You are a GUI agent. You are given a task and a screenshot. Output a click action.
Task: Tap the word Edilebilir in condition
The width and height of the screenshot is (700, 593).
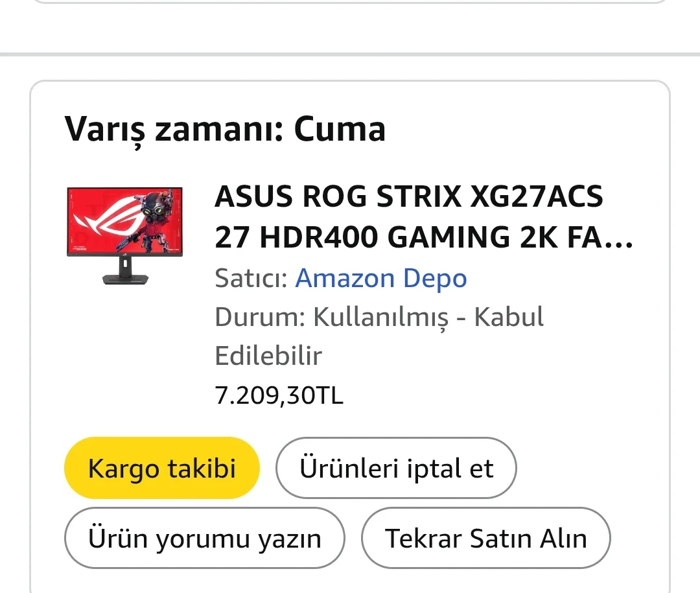pyautogui.click(x=268, y=356)
